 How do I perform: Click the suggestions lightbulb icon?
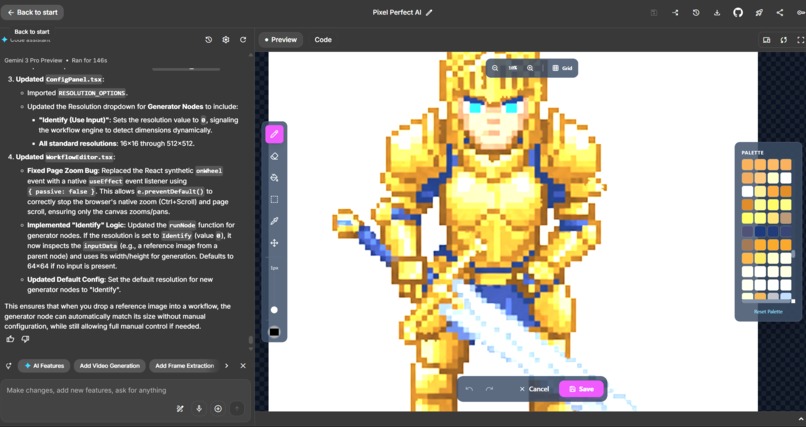[x=8, y=366]
